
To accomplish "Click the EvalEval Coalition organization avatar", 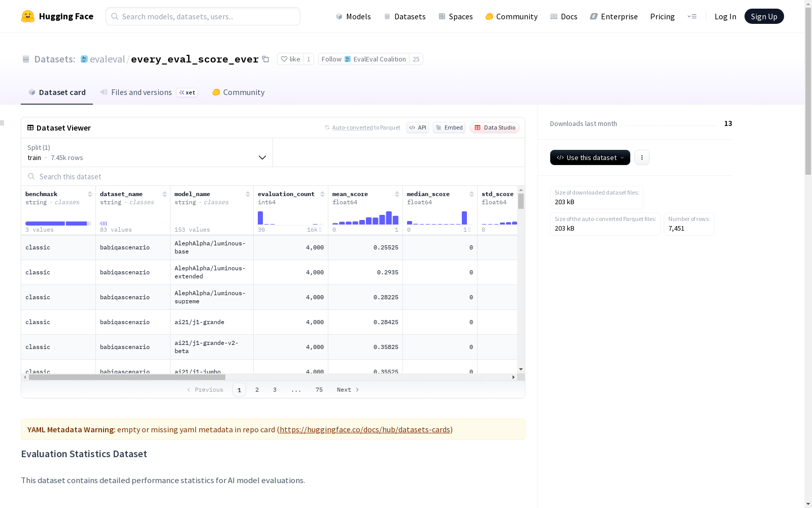I will (x=348, y=59).
